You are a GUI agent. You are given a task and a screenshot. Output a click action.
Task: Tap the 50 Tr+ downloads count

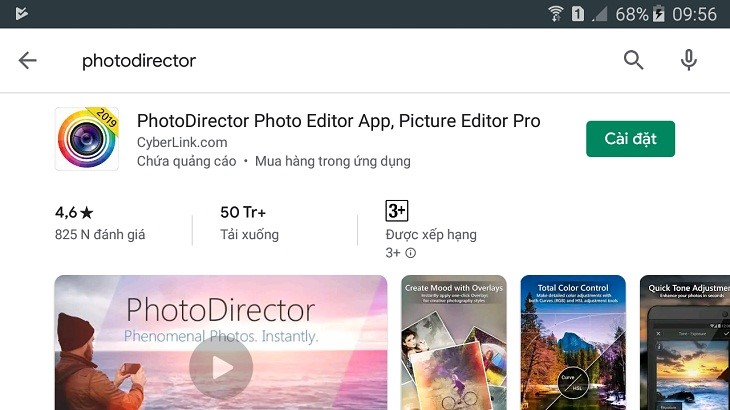(x=243, y=212)
